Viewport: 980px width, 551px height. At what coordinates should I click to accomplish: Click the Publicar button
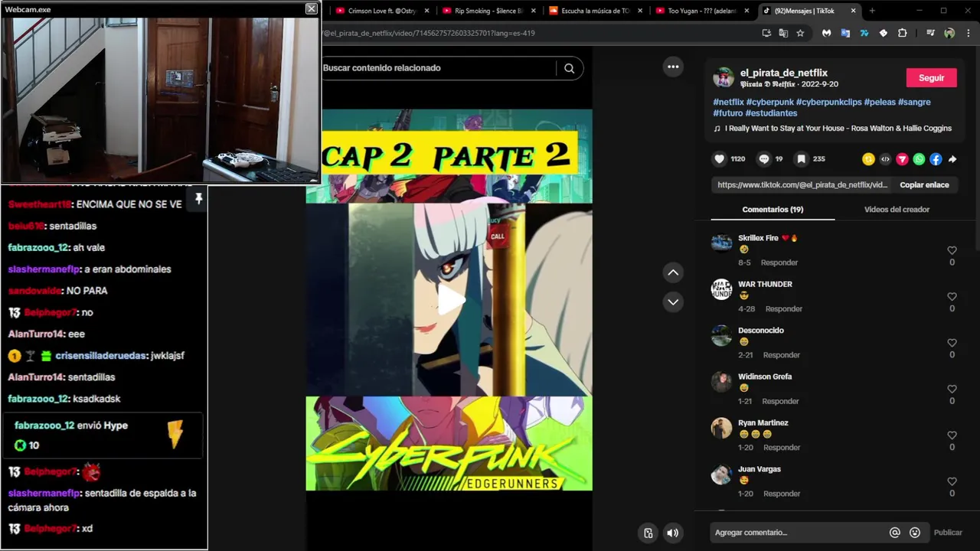[x=948, y=533]
